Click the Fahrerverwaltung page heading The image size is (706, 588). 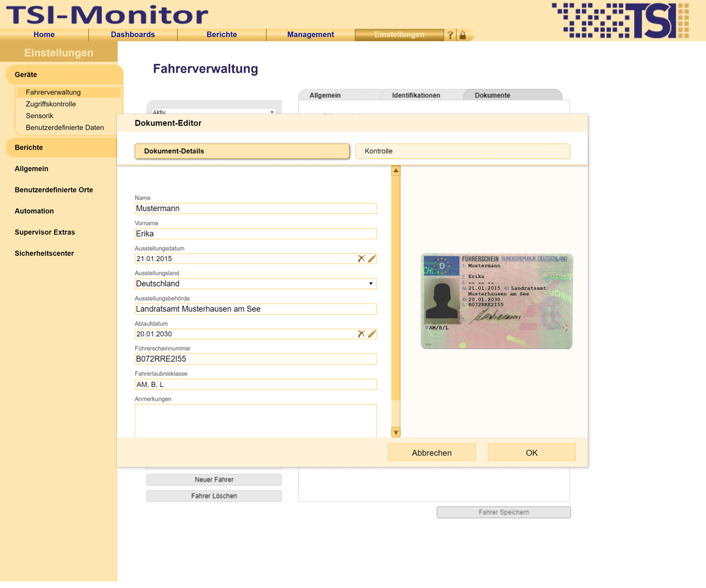click(205, 69)
